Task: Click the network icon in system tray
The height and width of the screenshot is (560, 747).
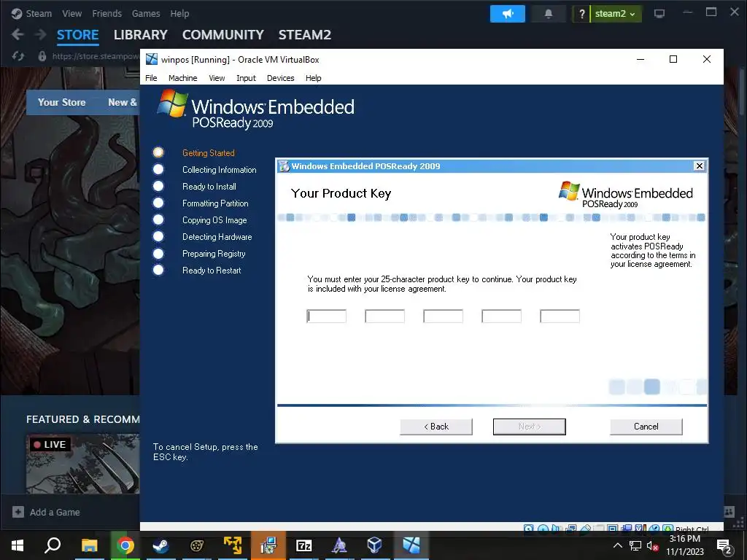Action: click(635, 545)
